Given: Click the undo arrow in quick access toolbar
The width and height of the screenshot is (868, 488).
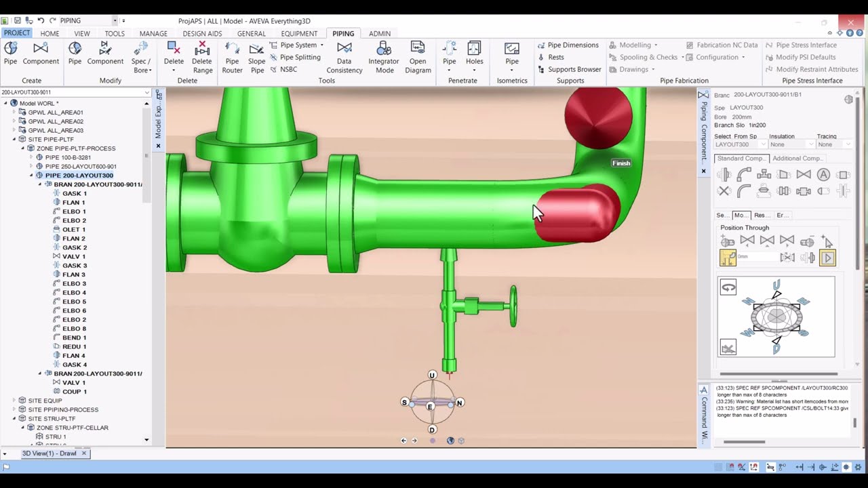Looking at the screenshot, I should pos(41,21).
